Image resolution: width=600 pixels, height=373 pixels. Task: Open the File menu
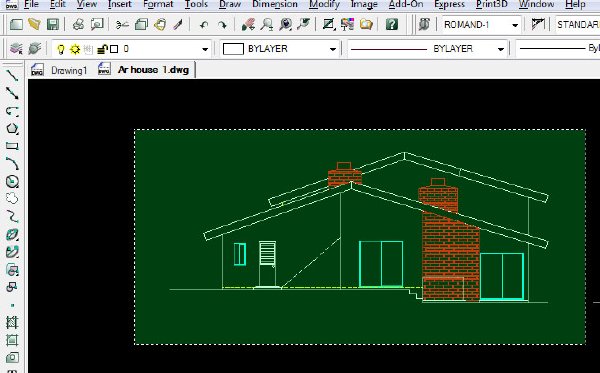click(x=31, y=5)
